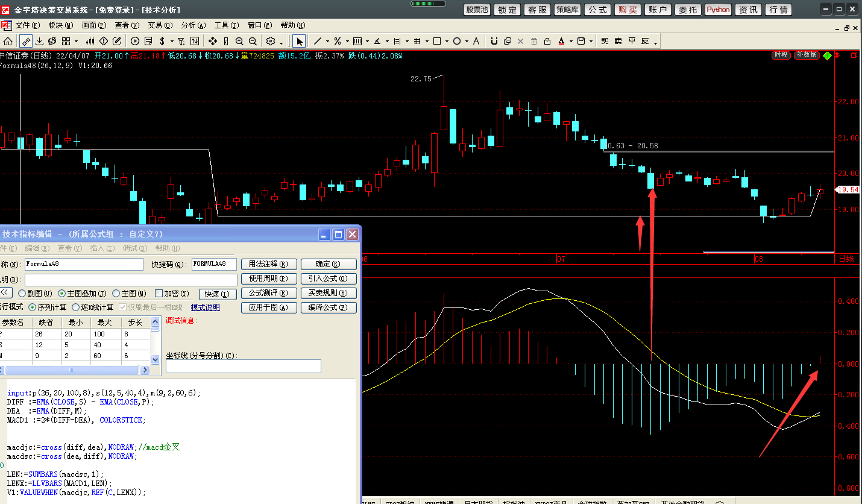862x504 pixels.
Task: Click the 股票池 top button
Action: [477, 10]
